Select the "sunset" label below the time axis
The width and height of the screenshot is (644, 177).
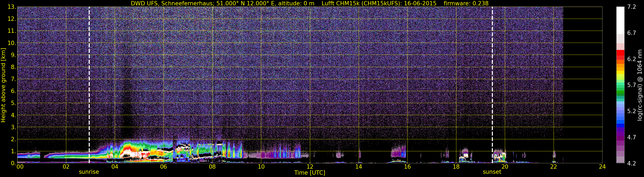(x=492, y=172)
